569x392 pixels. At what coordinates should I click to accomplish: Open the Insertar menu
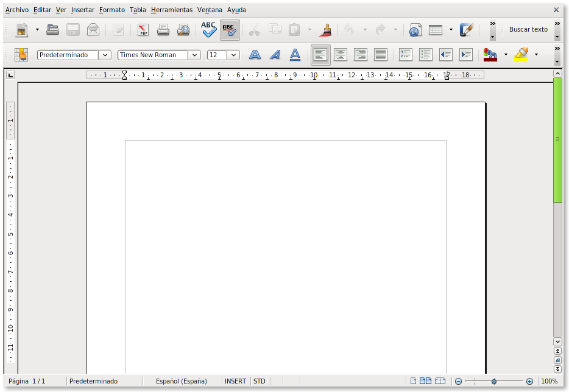pos(83,10)
